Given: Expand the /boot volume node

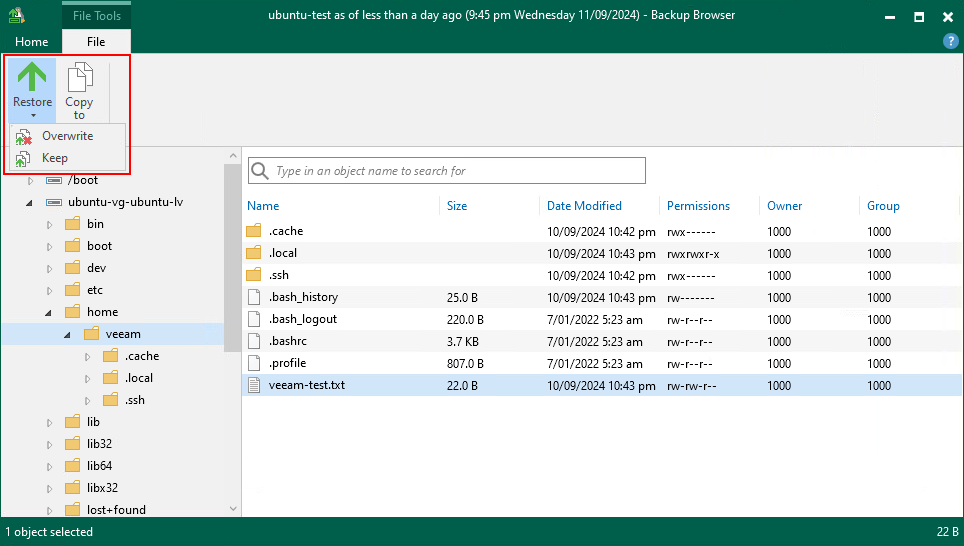Looking at the screenshot, I should pyautogui.click(x=30, y=181).
